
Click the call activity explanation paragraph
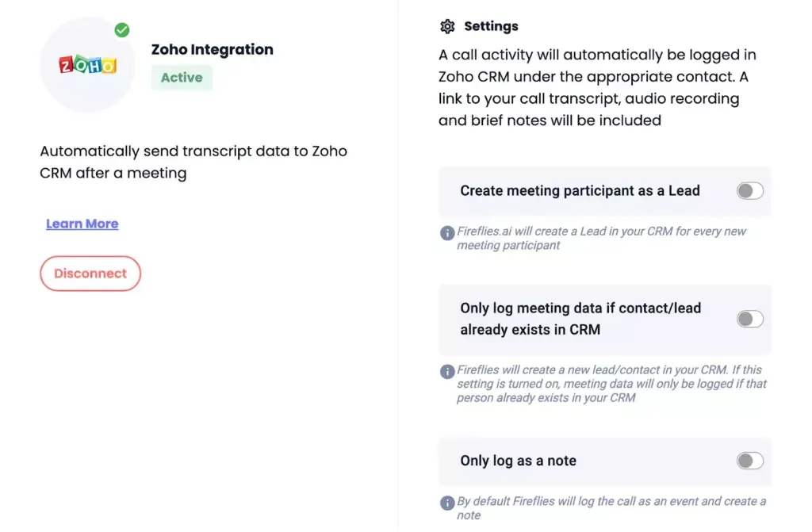coord(597,87)
